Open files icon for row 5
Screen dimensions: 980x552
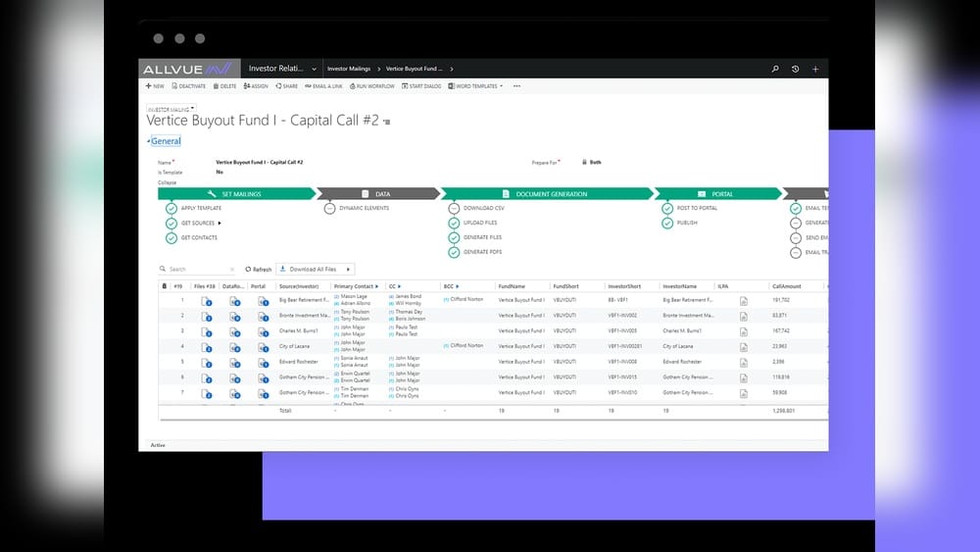point(206,363)
